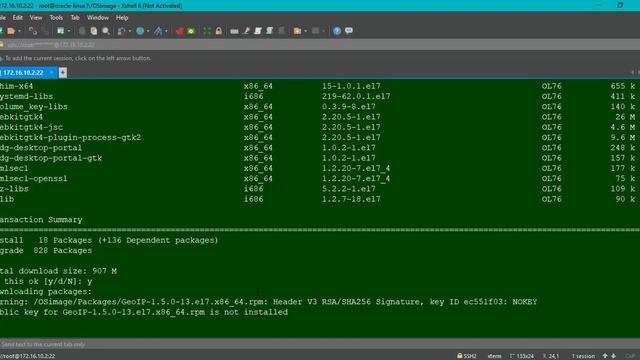
Task: Click the status bar up arrow
Action: click(605, 356)
